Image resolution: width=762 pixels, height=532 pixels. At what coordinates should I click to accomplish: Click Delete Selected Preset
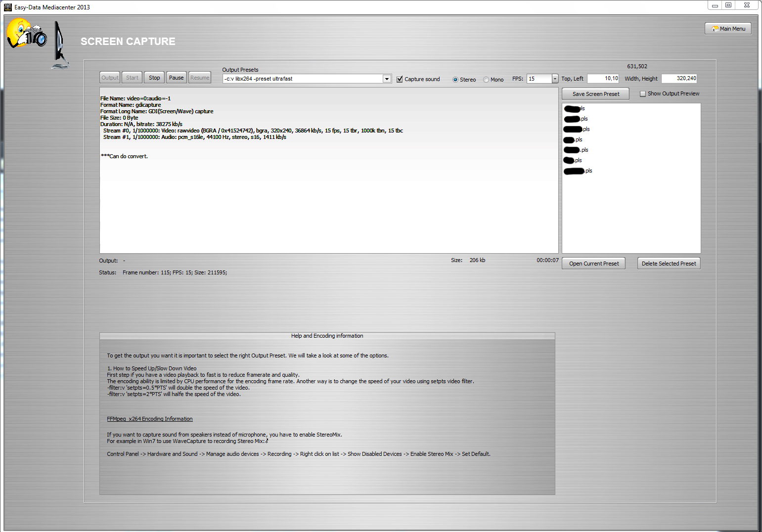[669, 264]
